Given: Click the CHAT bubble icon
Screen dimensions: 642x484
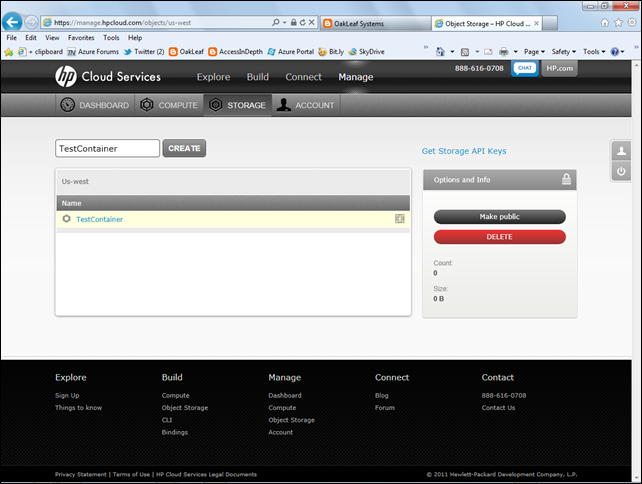Looking at the screenshot, I should pos(524,68).
